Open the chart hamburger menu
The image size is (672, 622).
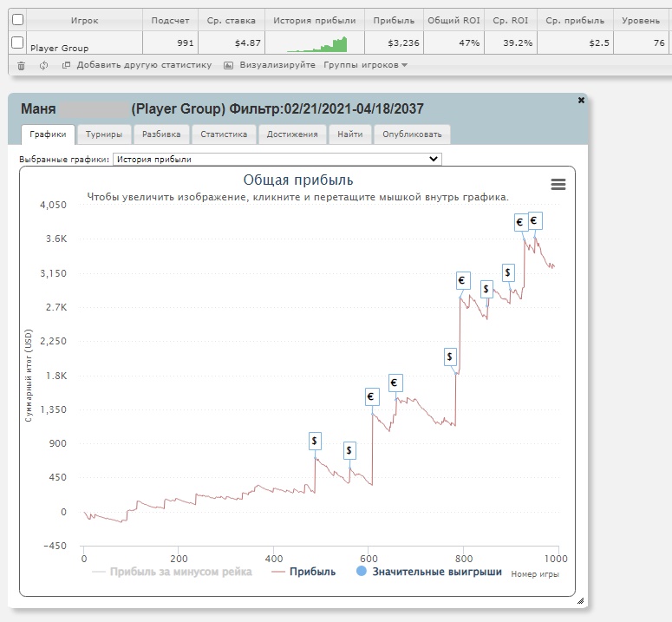pos(558,184)
